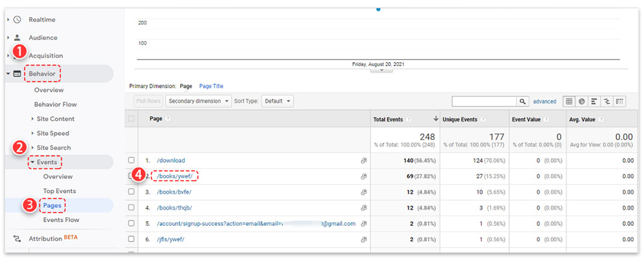Click the advanced filter link
644x263 pixels.
(x=544, y=102)
